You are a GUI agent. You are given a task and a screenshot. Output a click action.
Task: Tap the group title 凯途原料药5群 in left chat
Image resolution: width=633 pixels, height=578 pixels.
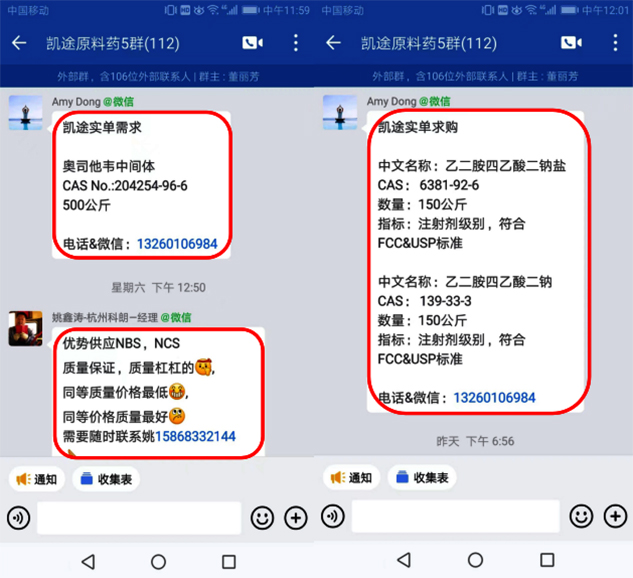click(113, 43)
